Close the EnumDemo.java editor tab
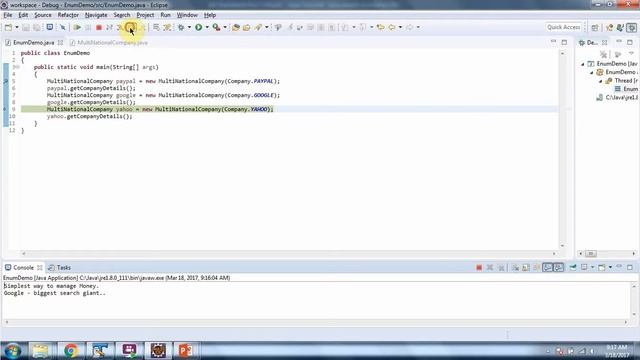This screenshot has width=640, height=360. pyautogui.click(x=60, y=42)
